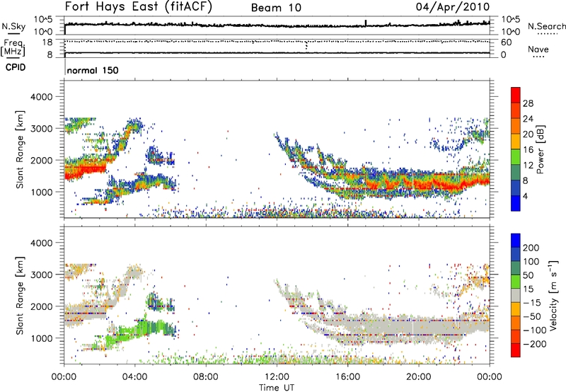Screen dimensions: 566x392
Task: Click the 'Beam 10' label
Action: pyautogui.click(x=276, y=8)
